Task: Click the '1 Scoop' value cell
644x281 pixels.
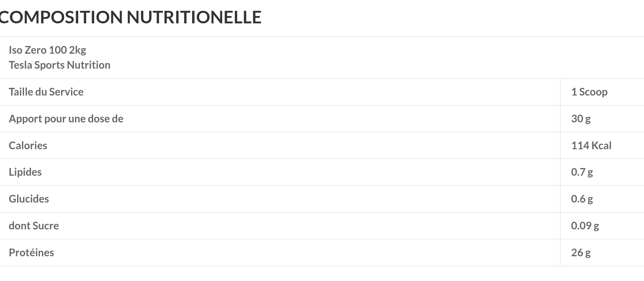Action: pyautogui.click(x=589, y=92)
